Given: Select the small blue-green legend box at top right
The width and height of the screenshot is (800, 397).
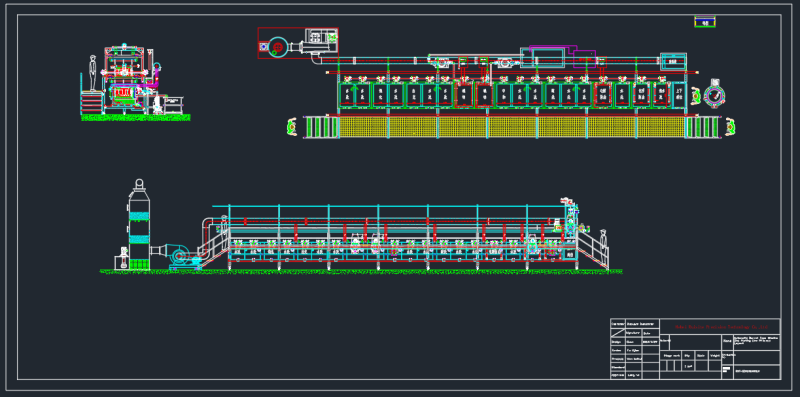Looking at the screenshot, I should click(x=705, y=21).
